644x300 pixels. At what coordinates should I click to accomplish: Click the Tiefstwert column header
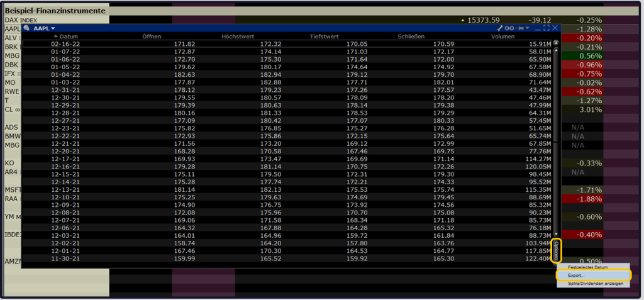coord(324,36)
